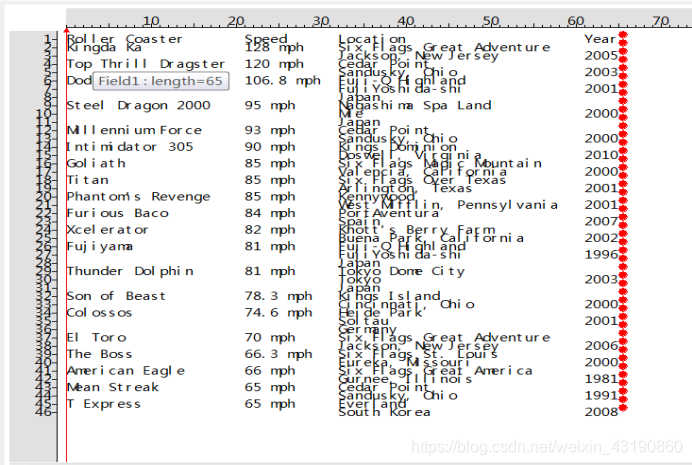Viewport: 692px width, 465px height.
Task: Select 'Millennium Force' entry
Action: (134, 130)
